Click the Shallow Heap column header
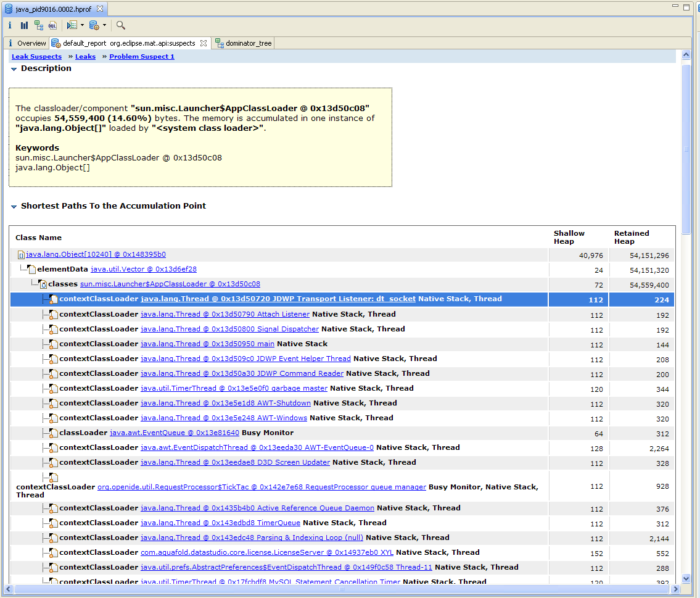This screenshot has width=700, height=598. (569, 238)
